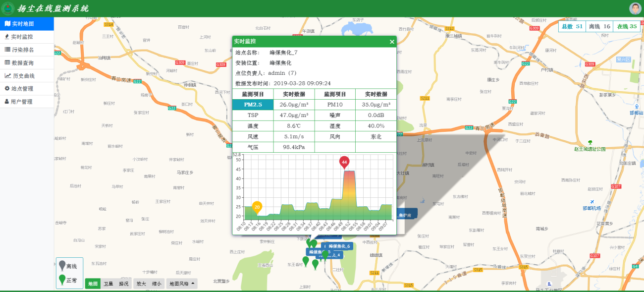Click the 用户管理 person icon
The height and width of the screenshot is (292, 644).
[7, 102]
